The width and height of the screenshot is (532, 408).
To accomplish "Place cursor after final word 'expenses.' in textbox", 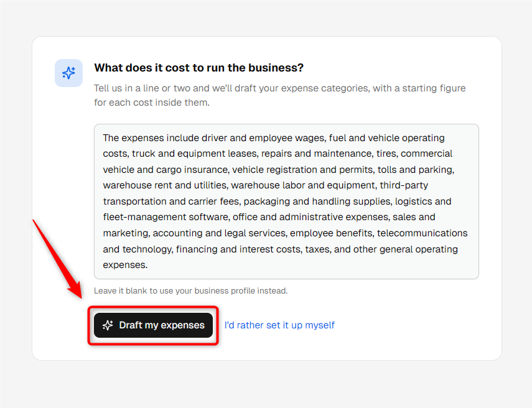I will (x=148, y=265).
